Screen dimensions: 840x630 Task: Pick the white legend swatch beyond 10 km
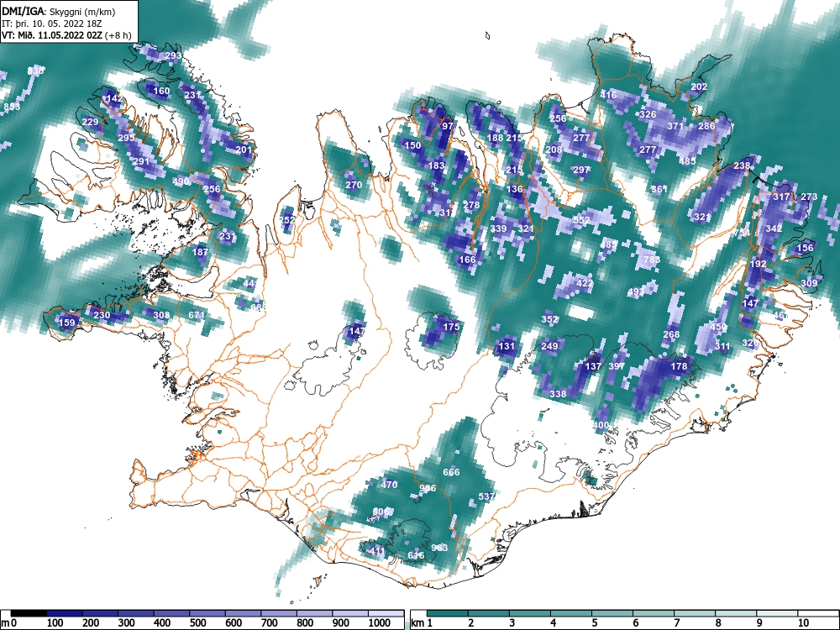[x=818, y=613]
